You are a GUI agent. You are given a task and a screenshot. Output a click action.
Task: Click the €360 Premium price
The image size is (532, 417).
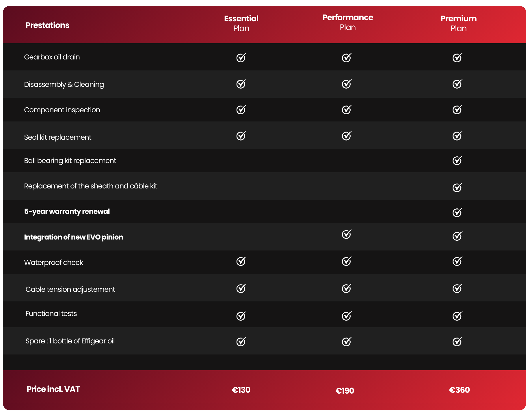coord(460,390)
